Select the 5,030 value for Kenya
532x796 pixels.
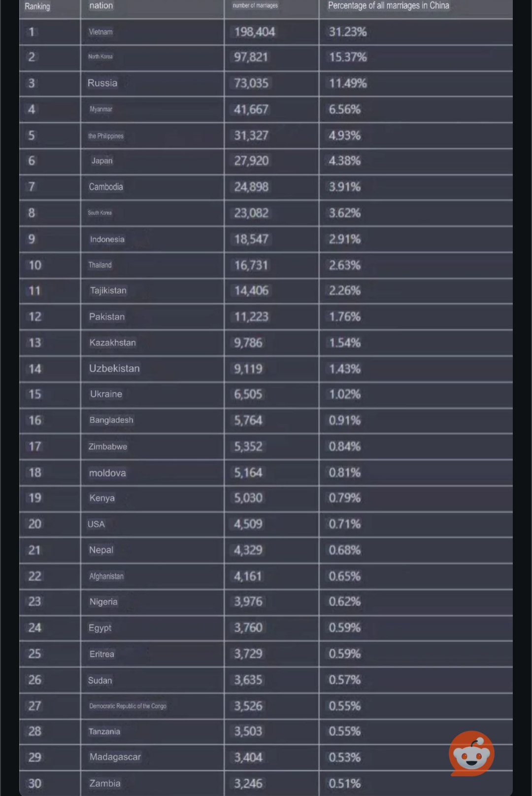[248, 498]
